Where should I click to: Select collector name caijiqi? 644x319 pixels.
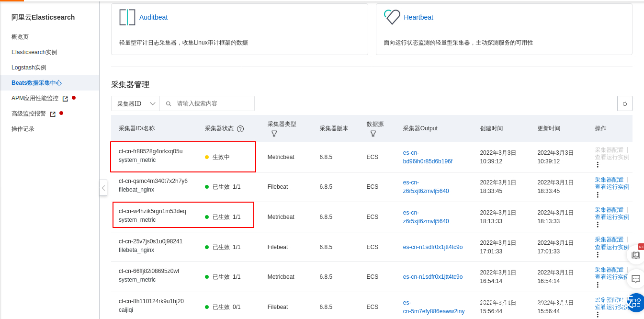pyautogui.click(x=126, y=310)
